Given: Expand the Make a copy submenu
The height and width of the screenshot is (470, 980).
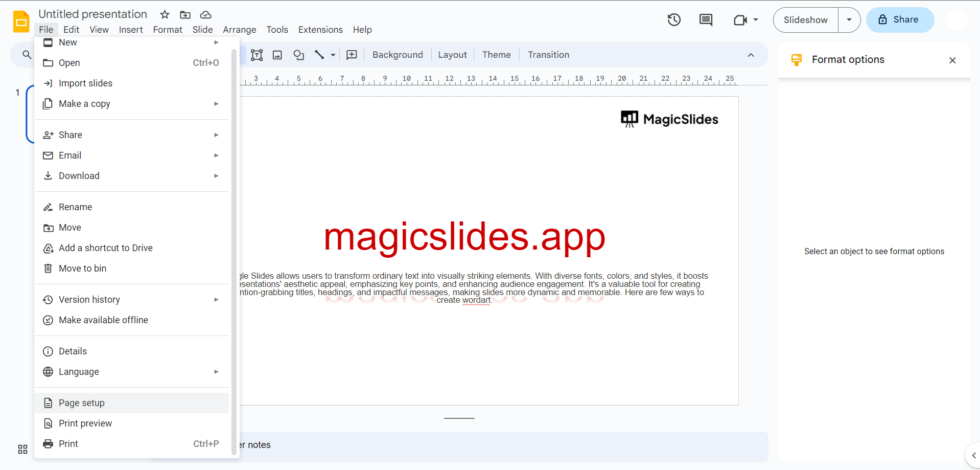Looking at the screenshot, I should tap(216, 104).
